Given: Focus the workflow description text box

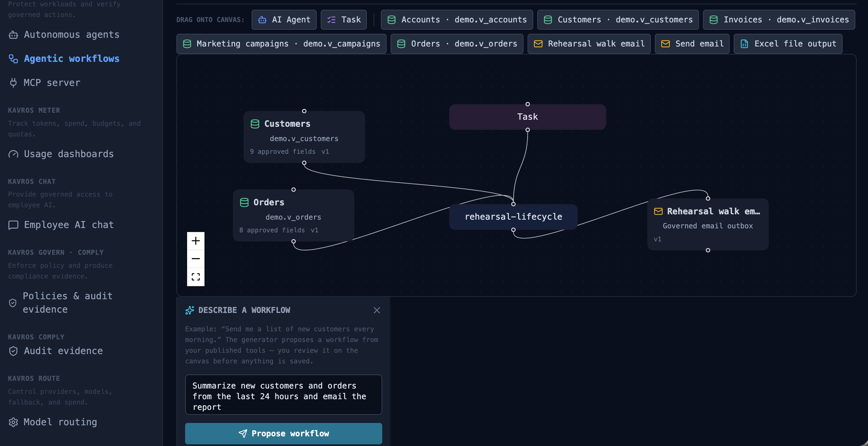Looking at the screenshot, I should (x=283, y=395).
